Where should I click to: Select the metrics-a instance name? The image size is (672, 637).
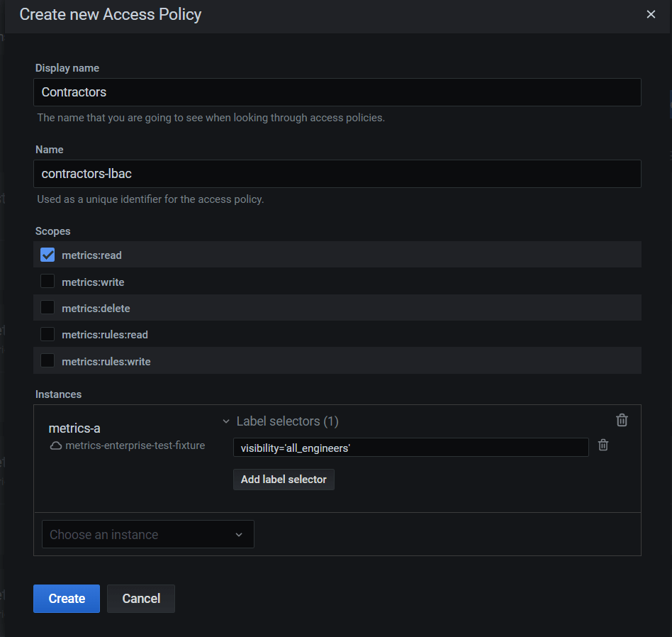74,428
